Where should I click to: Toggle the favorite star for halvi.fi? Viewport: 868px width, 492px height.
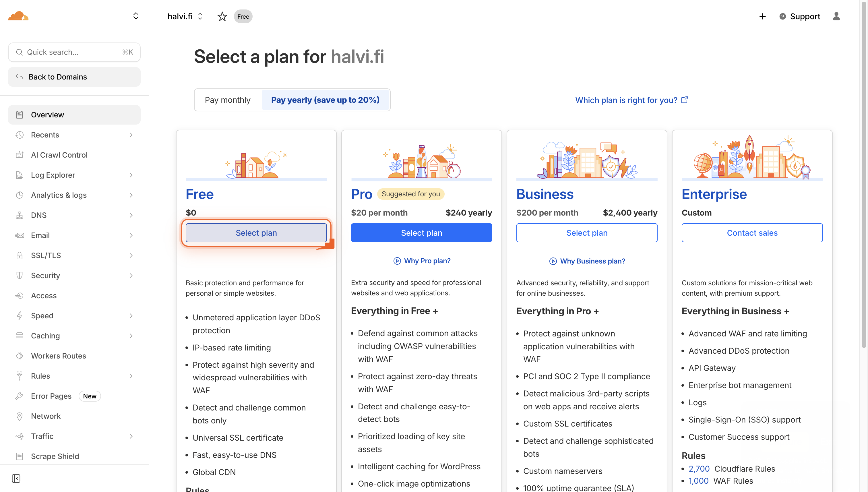click(222, 16)
